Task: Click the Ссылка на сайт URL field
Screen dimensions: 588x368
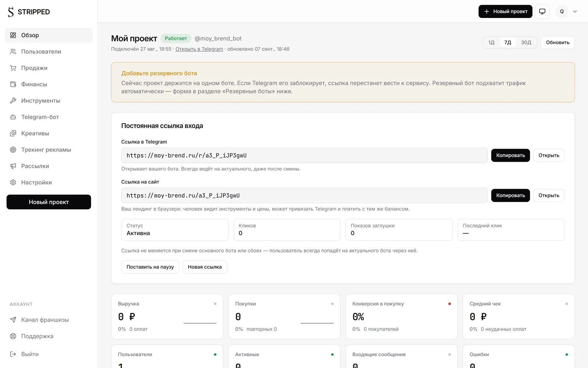Action: (x=304, y=195)
